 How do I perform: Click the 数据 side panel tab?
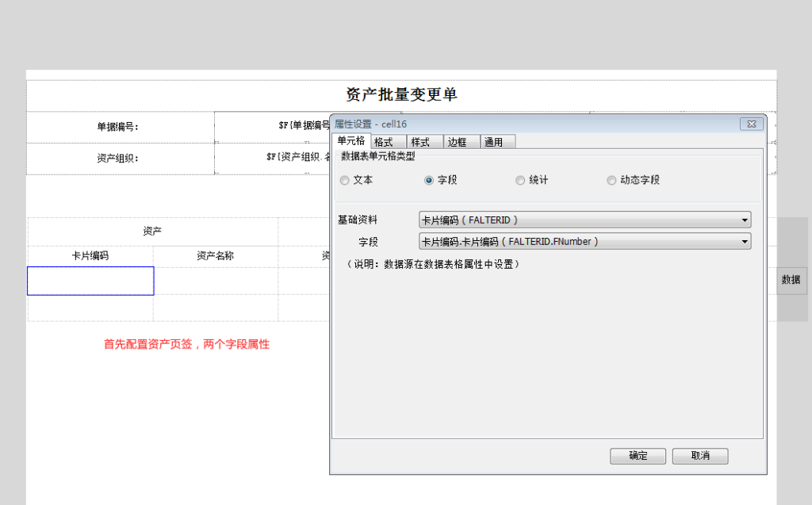click(x=791, y=280)
